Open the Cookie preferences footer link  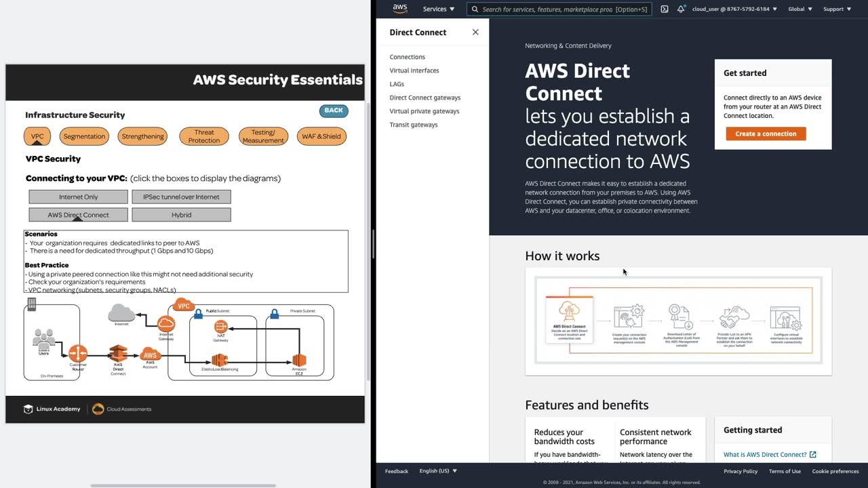(x=835, y=471)
